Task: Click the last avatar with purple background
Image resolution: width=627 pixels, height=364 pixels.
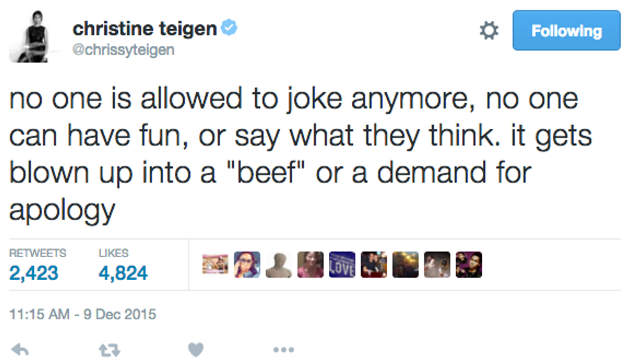Action: pyautogui.click(x=468, y=264)
